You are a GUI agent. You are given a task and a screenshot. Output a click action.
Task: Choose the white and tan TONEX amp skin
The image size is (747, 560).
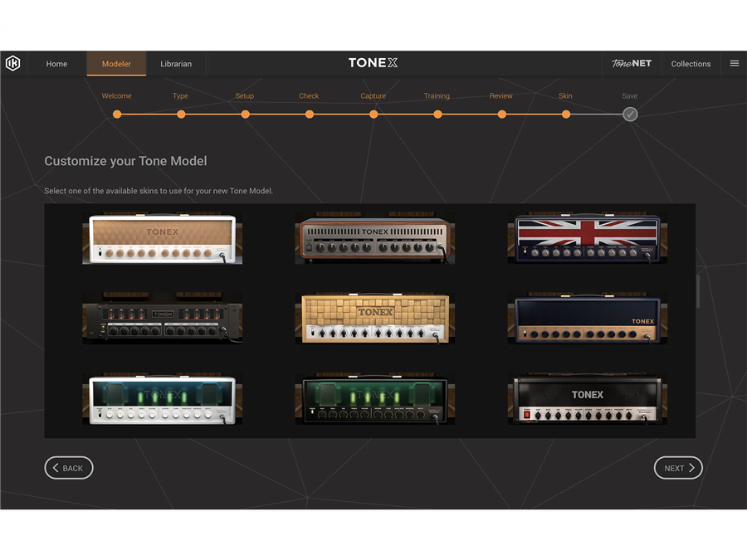tap(163, 239)
